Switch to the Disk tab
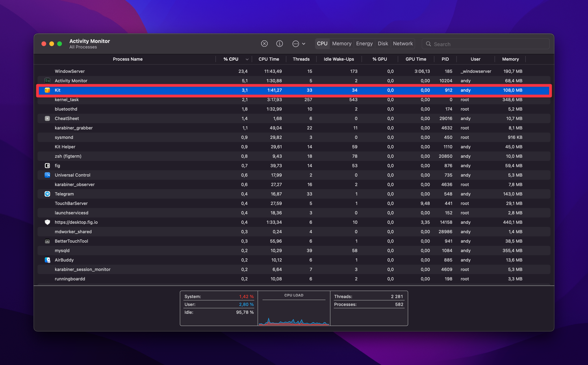The image size is (588, 365). pyautogui.click(x=383, y=44)
